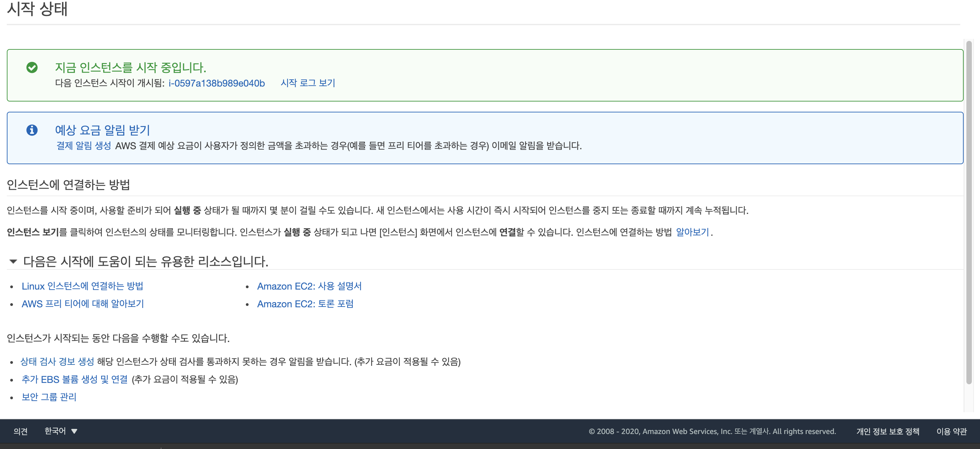This screenshot has width=980, height=449.
Task: Click the language dropdown arrow icon
Action: click(x=75, y=432)
